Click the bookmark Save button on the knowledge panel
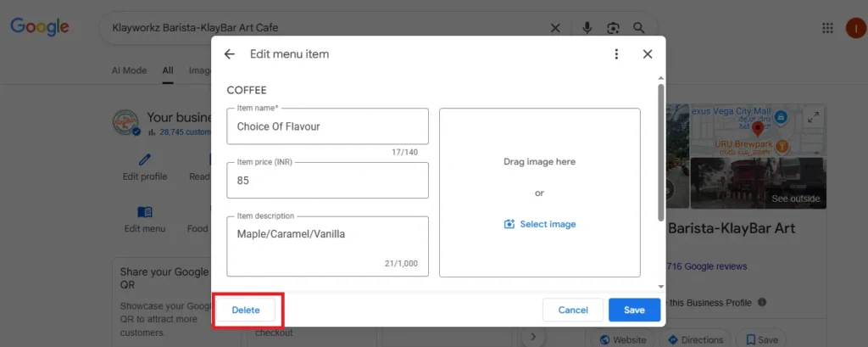868x347 pixels. [762, 340]
